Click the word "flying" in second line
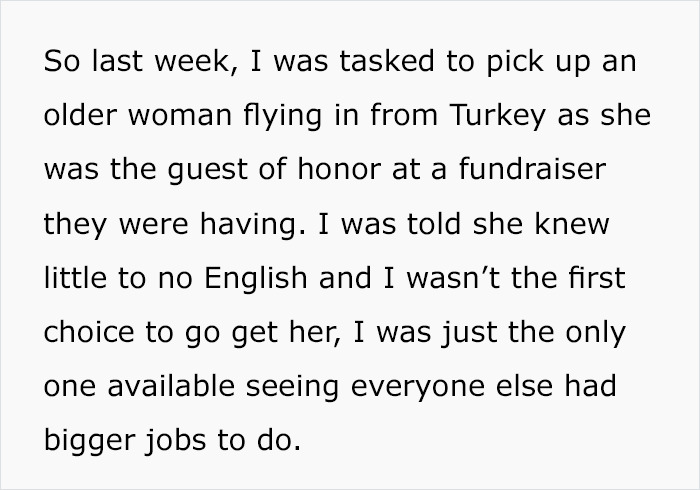700x490 pixels. click(282, 116)
